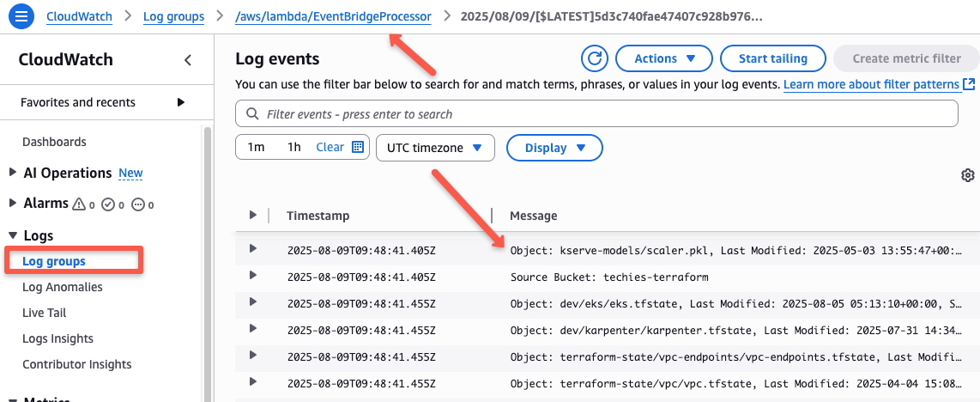Select message 'Source Bucket: techies-terraform'
The image size is (980, 402).
coord(609,277)
